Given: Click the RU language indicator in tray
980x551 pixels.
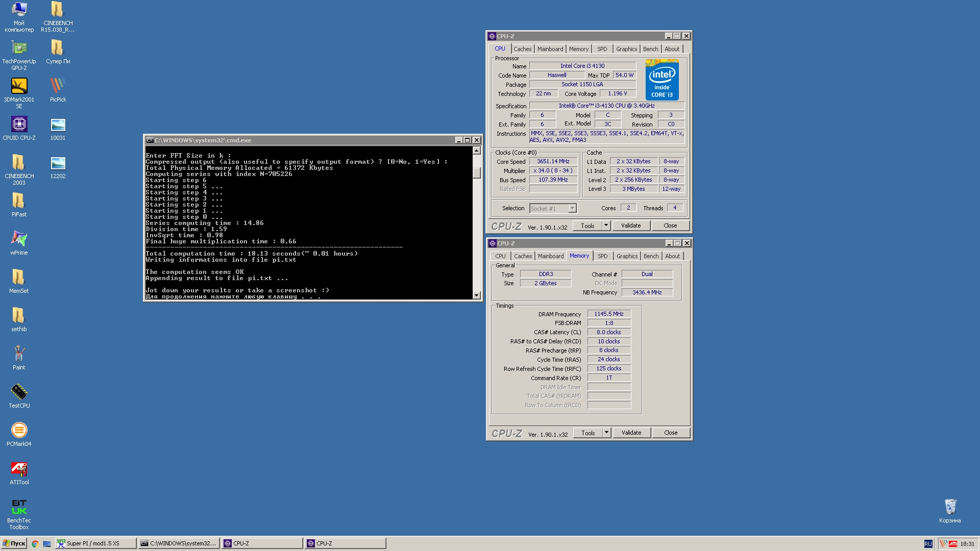Looking at the screenshot, I should 928,544.
